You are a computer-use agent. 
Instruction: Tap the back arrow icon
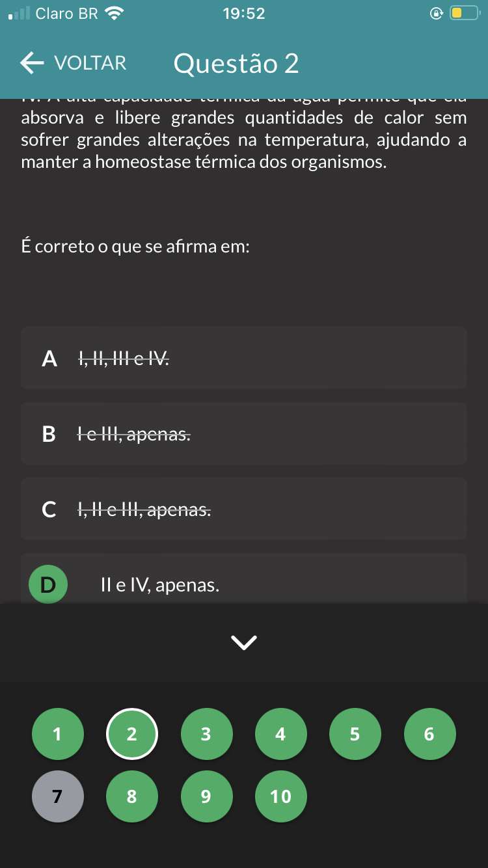pos(32,63)
